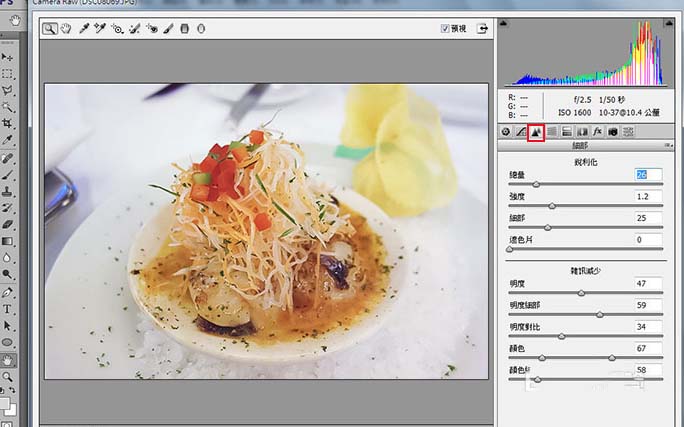Image resolution: width=684 pixels, height=427 pixels.
Task: Select the Adjustment Brush tool
Action: pyautogui.click(x=168, y=29)
